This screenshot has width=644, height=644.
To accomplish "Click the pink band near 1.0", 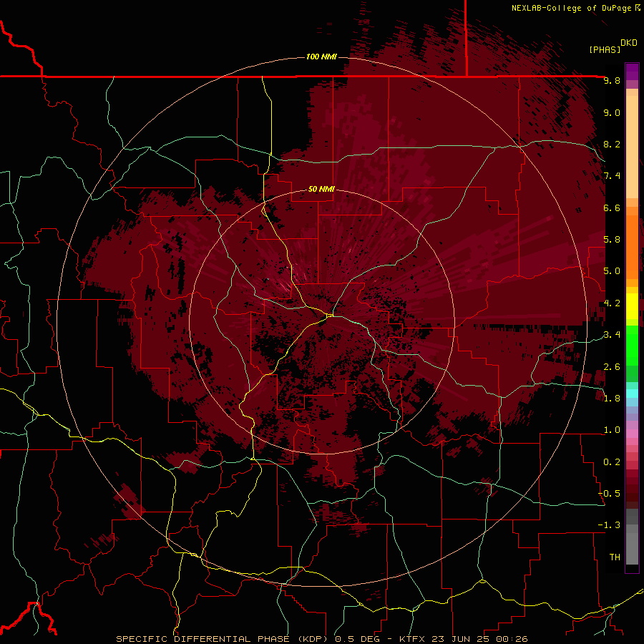I will click(x=632, y=434).
